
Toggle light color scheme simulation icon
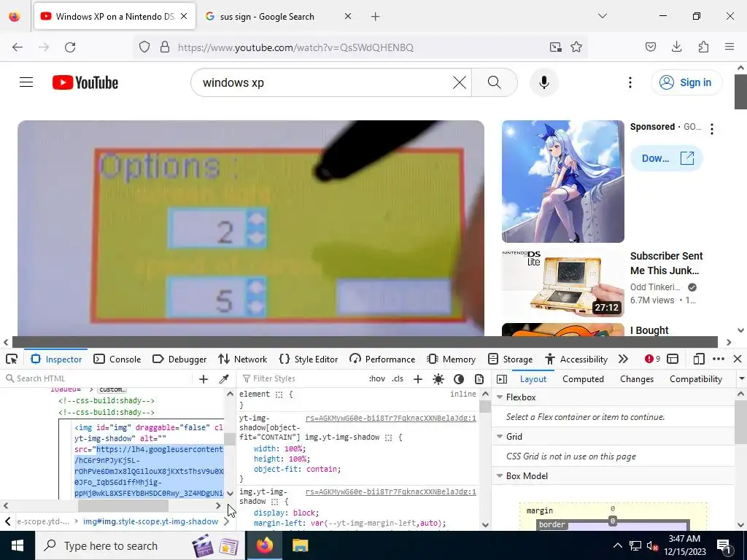[x=438, y=379]
